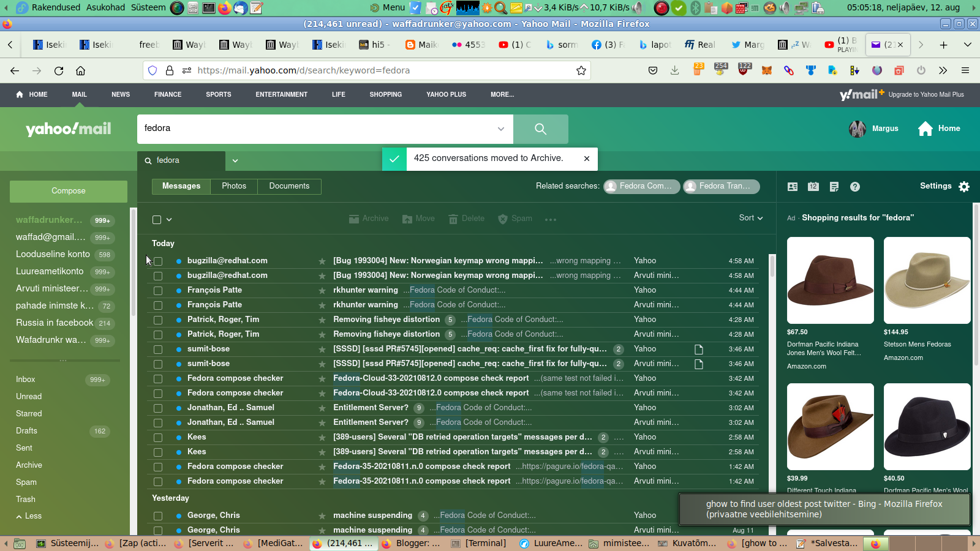Open the 'Entitlement Server?' message from Yahoo
This screenshot has width=980, height=551.
453,408
